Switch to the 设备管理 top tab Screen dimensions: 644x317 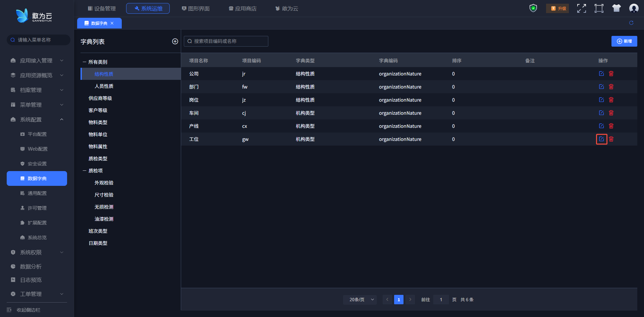[102, 8]
